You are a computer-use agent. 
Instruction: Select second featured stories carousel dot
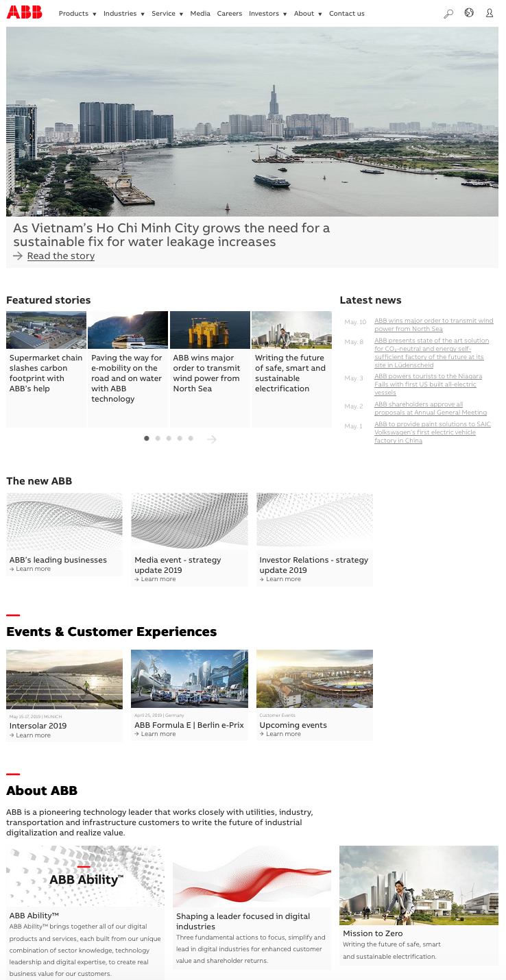pos(158,439)
